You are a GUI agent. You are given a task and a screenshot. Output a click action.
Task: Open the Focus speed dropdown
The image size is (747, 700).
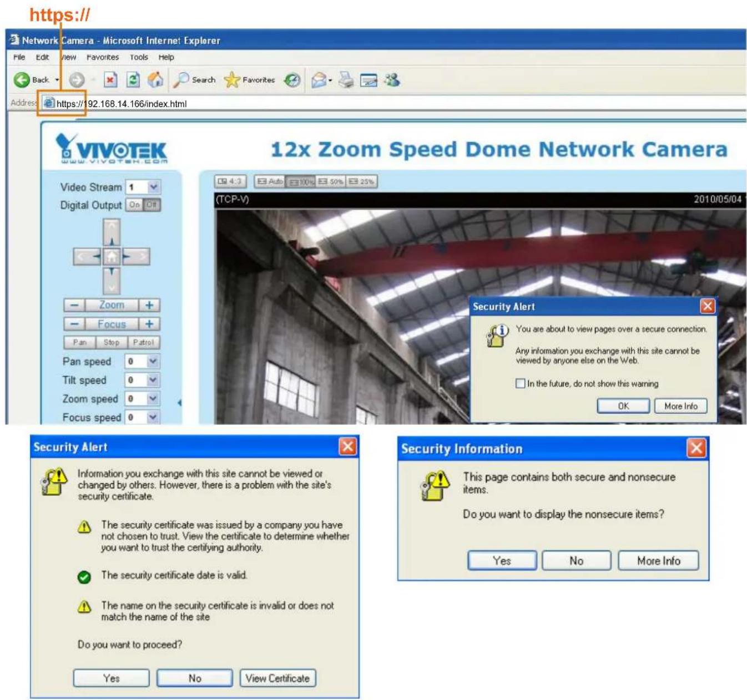(x=153, y=417)
